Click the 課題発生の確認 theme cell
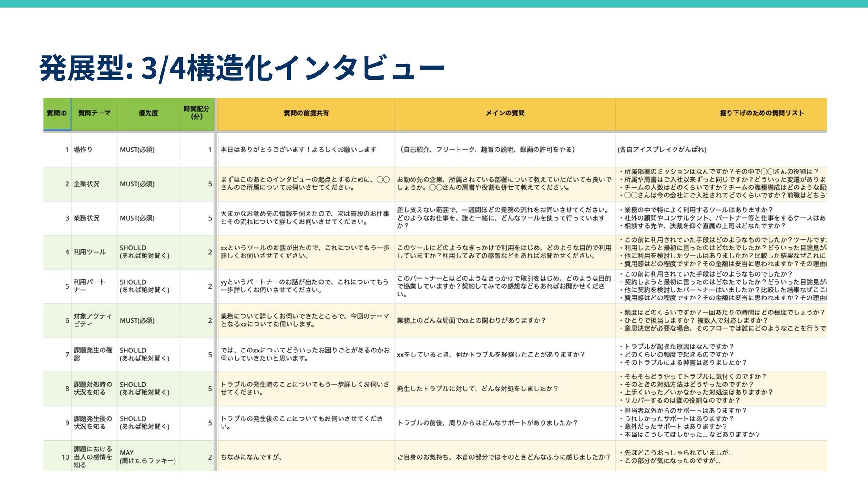 (x=92, y=354)
